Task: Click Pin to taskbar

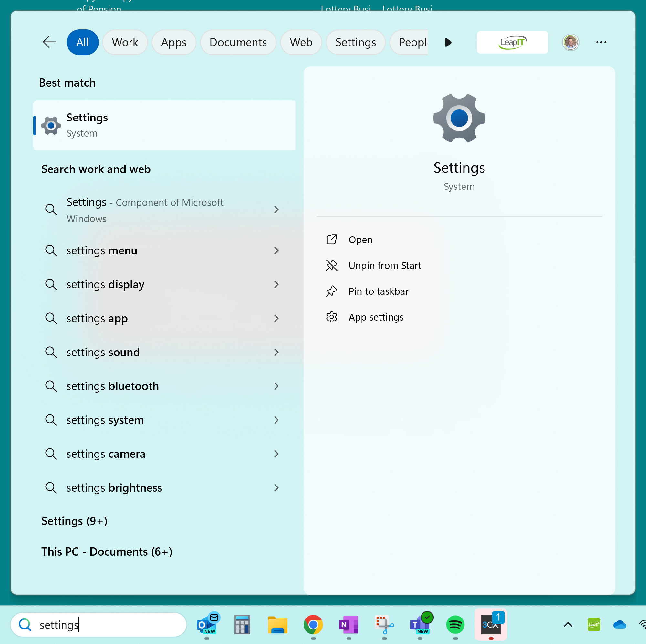Action: [x=378, y=291]
